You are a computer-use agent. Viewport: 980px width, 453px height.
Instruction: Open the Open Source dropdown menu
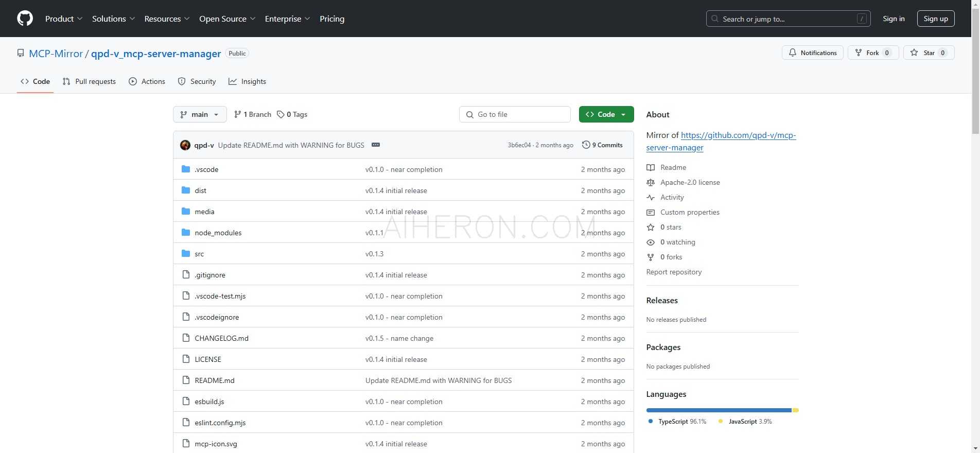[227, 19]
